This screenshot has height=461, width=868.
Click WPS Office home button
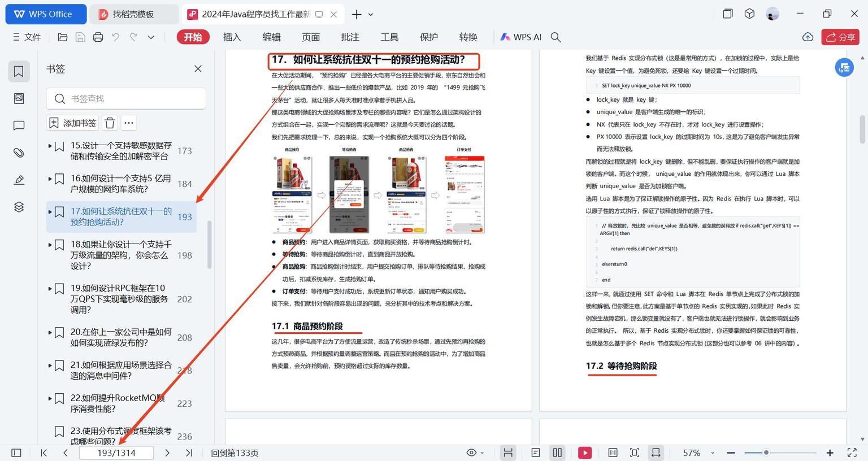click(46, 14)
